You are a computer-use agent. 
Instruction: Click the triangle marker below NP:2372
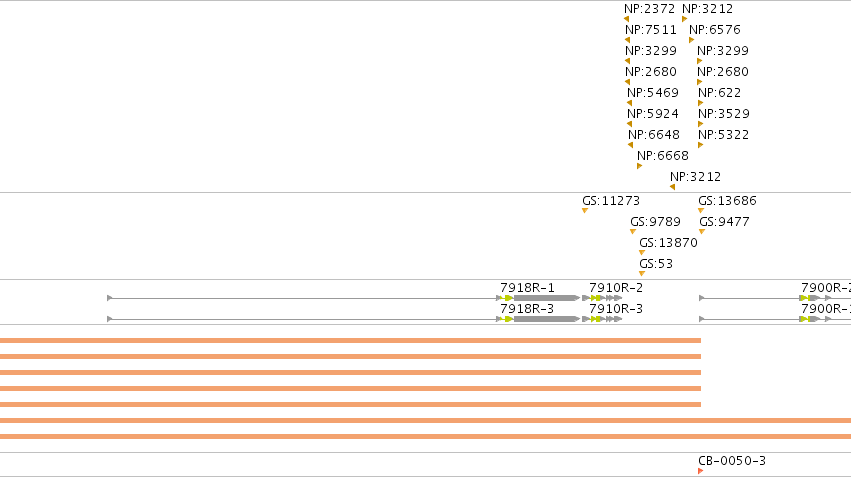coord(626,19)
